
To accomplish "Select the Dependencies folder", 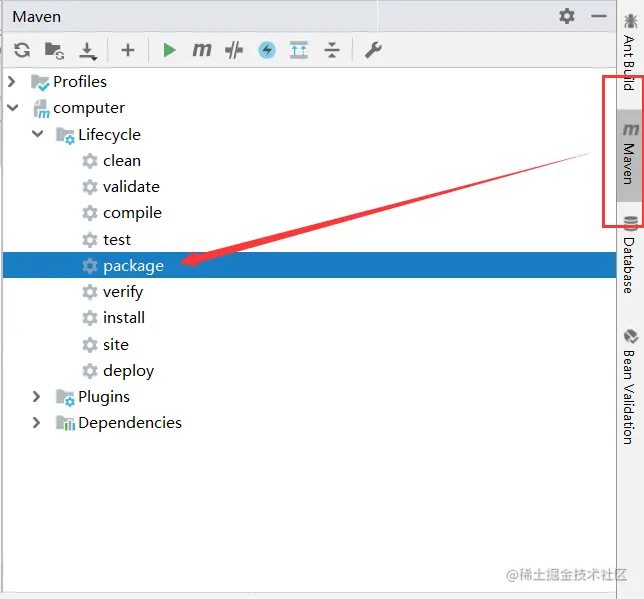I will pyautogui.click(x=130, y=423).
